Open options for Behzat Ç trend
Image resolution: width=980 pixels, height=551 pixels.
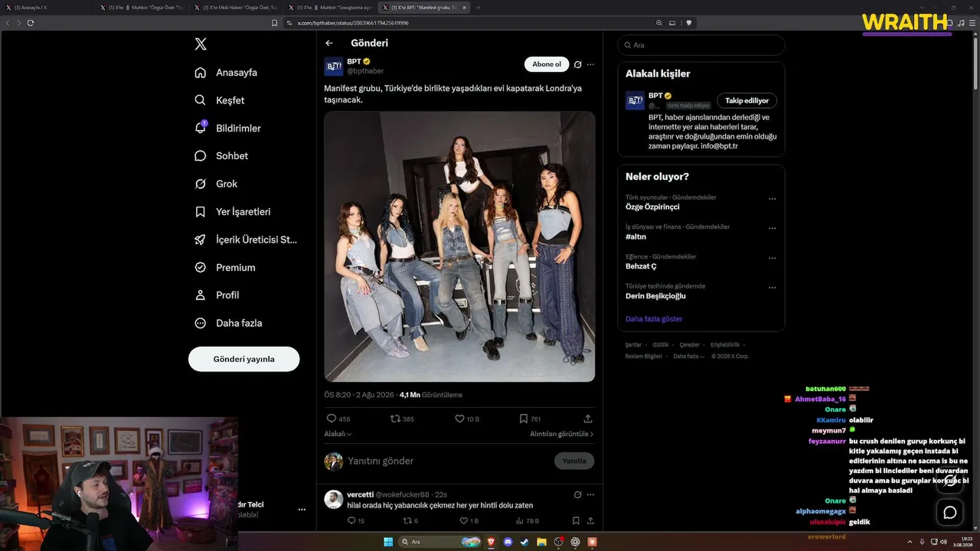(773, 258)
